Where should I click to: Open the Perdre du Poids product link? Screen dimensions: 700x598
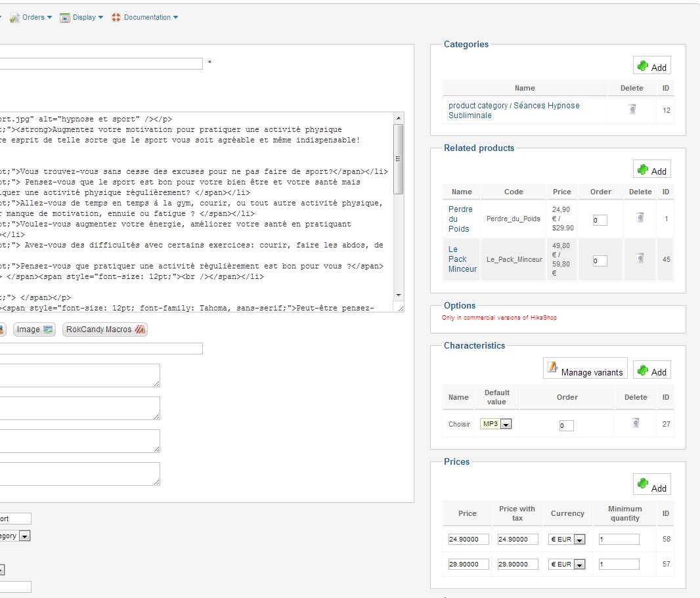[x=460, y=219]
